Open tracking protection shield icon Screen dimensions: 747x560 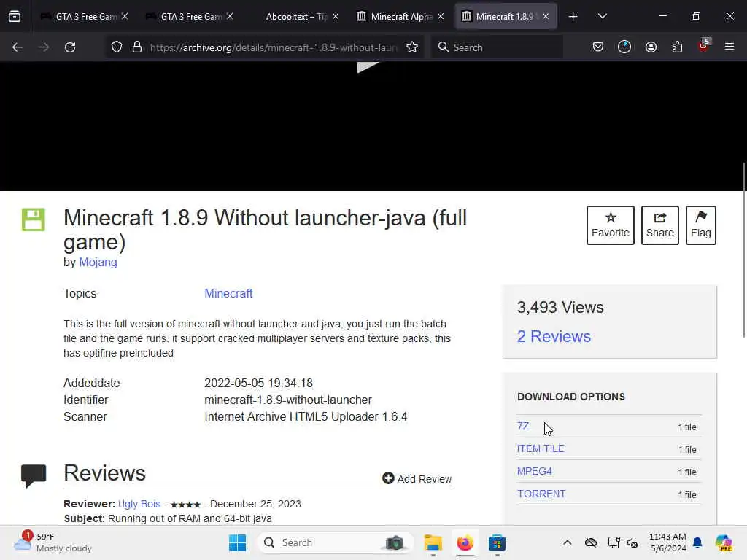tap(117, 47)
